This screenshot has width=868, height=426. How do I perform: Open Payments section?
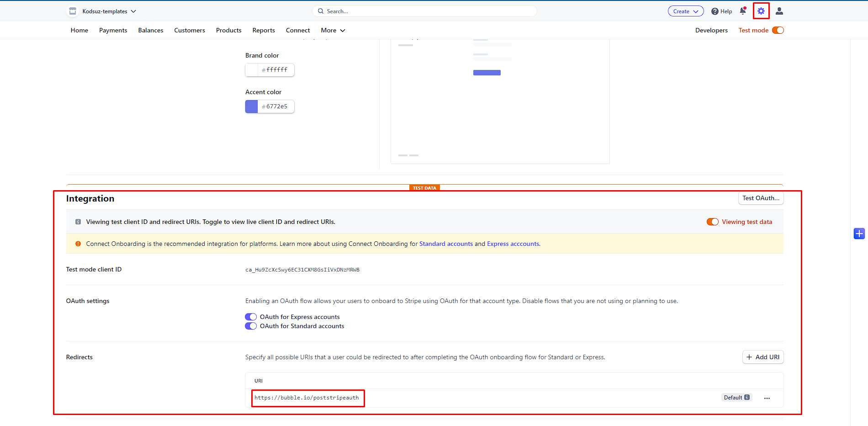[113, 30]
